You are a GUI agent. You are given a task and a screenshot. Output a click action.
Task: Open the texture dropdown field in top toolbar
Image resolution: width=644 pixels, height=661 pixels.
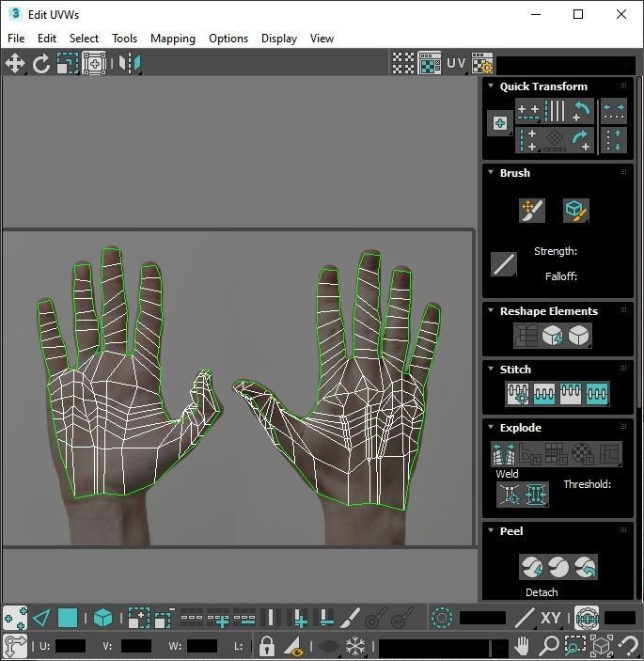[566, 65]
